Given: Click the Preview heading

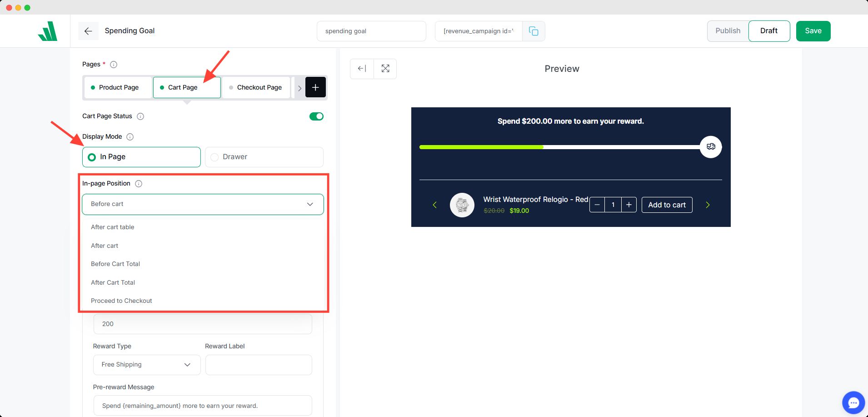Looking at the screenshot, I should pyautogui.click(x=562, y=69).
